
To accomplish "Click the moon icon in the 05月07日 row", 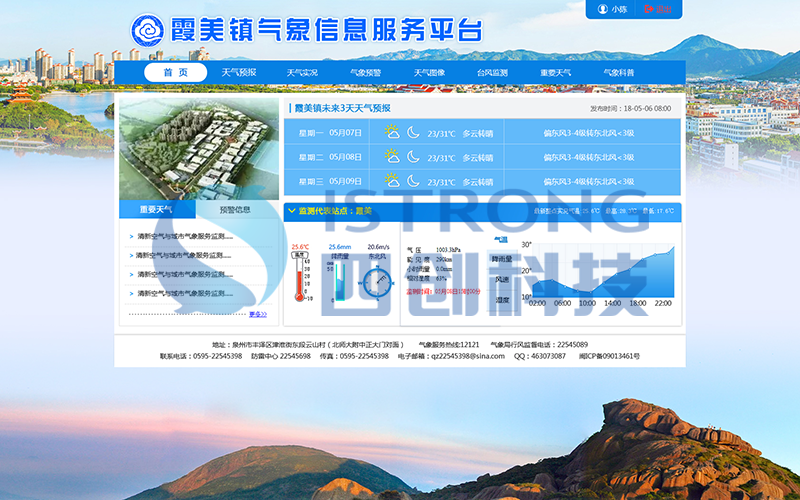I will coord(413,132).
